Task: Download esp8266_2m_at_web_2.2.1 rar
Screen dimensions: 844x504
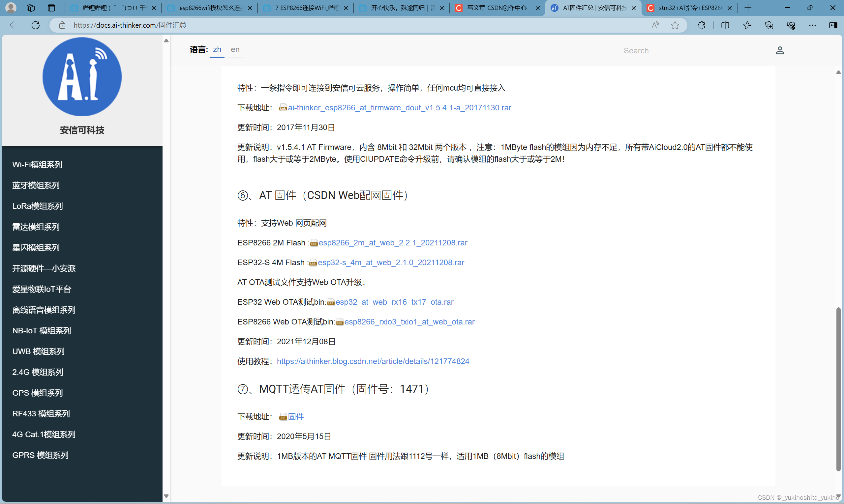Action: 393,243
